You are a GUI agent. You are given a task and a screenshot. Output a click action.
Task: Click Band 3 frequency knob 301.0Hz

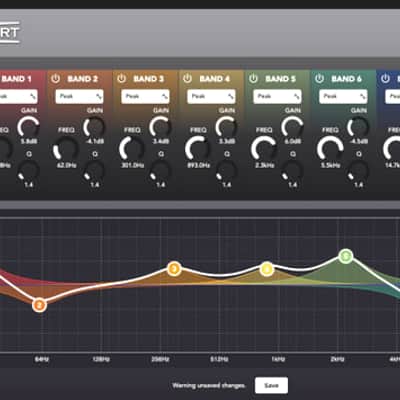132,149
